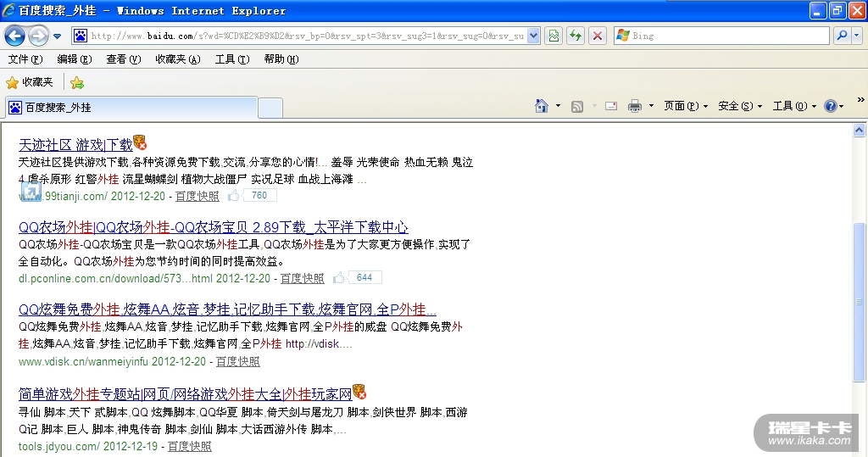Click the scrollbar up arrow
This screenshot has height=457, width=868.
click(x=859, y=131)
